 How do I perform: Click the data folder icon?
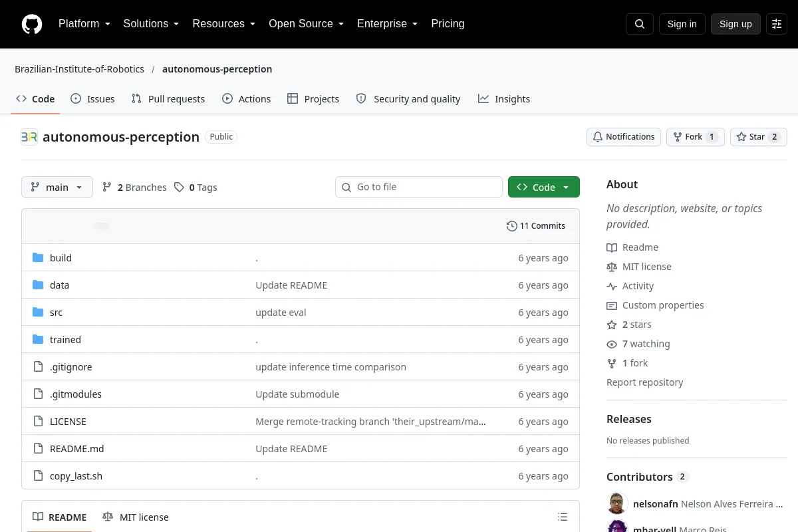coord(38,285)
